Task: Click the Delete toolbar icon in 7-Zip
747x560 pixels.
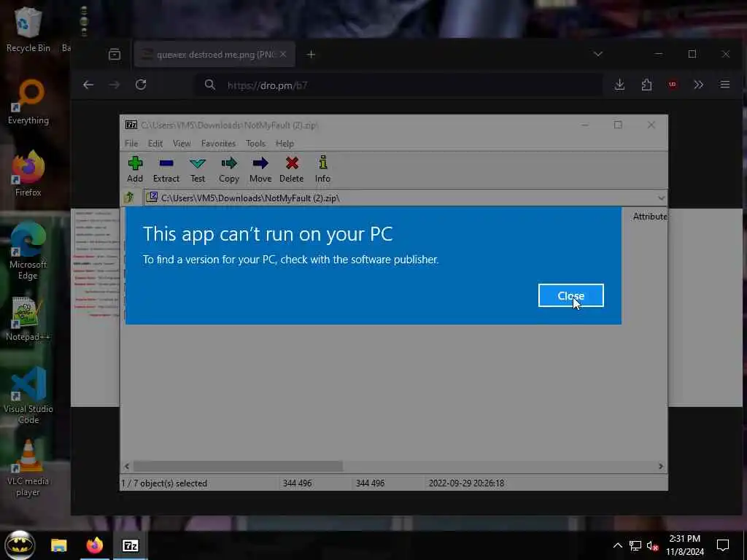Action: [292, 169]
